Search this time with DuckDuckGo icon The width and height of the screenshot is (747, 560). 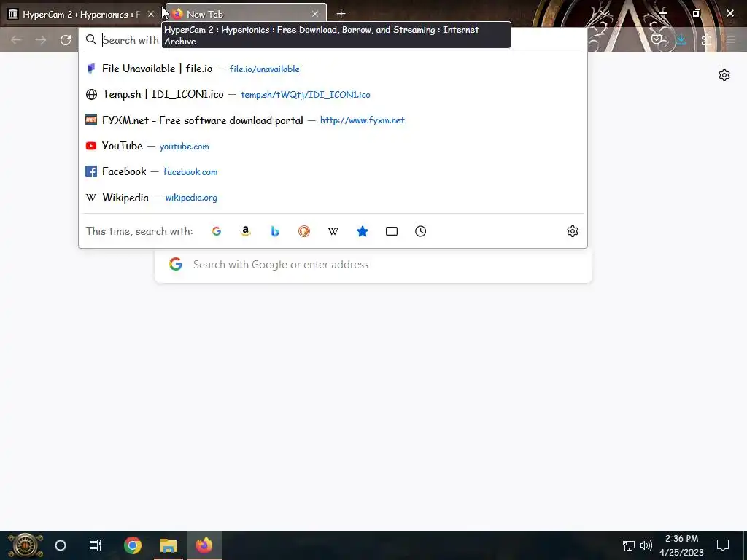pos(304,231)
